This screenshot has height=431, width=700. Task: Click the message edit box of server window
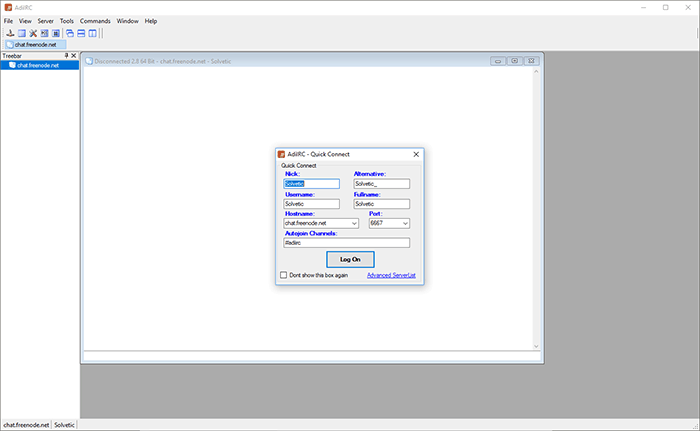coord(312,356)
